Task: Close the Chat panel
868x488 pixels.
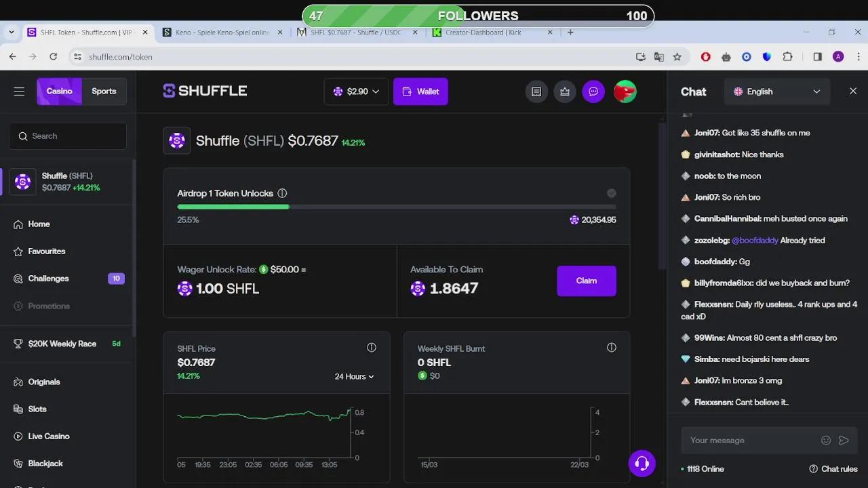Action: coord(853,91)
